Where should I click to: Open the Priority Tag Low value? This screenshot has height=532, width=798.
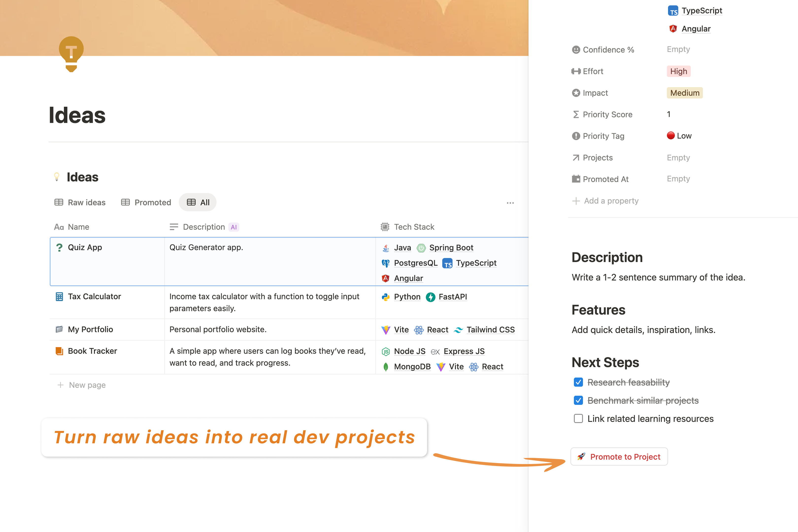click(x=679, y=136)
